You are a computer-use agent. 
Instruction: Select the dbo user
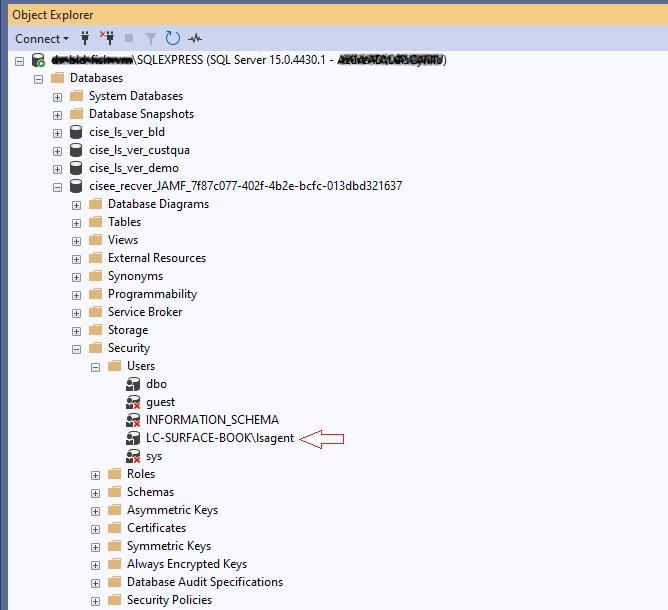pos(156,384)
